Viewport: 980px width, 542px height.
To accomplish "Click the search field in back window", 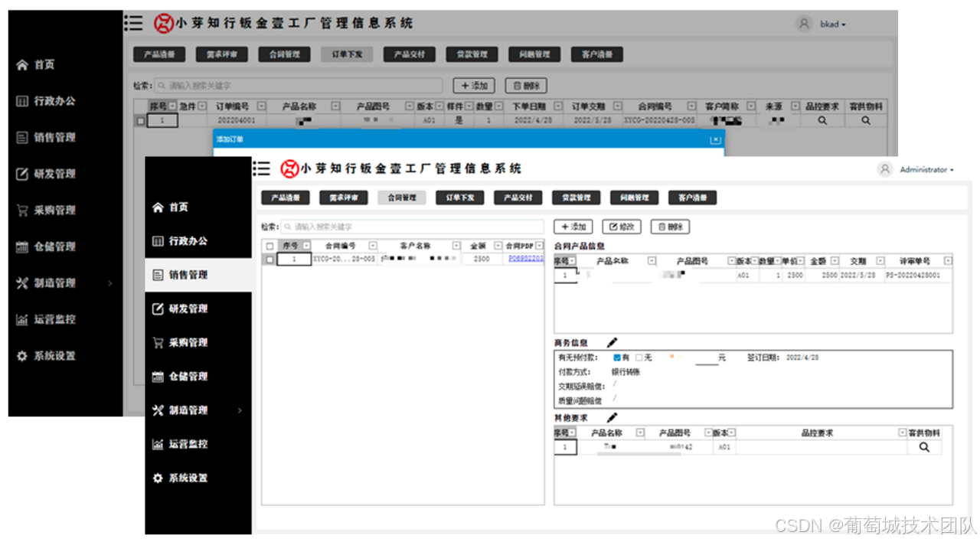I will [x=299, y=86].
